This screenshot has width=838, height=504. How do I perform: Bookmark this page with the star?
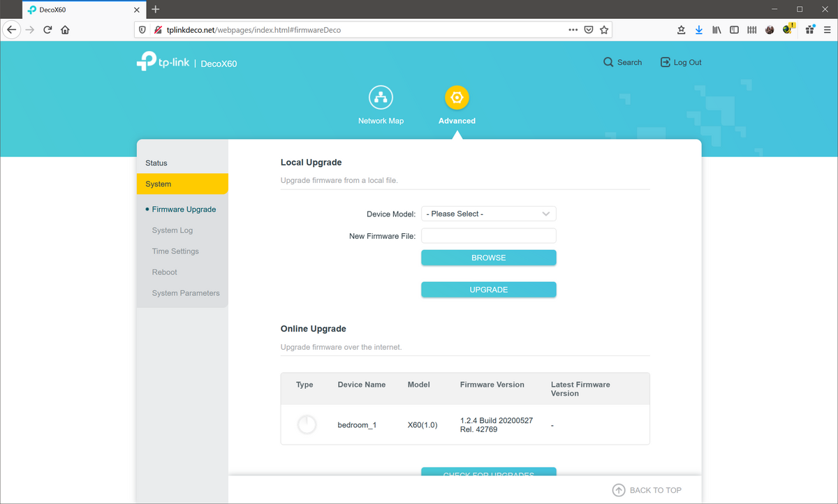pyautogui.click(x=604, y=30)
